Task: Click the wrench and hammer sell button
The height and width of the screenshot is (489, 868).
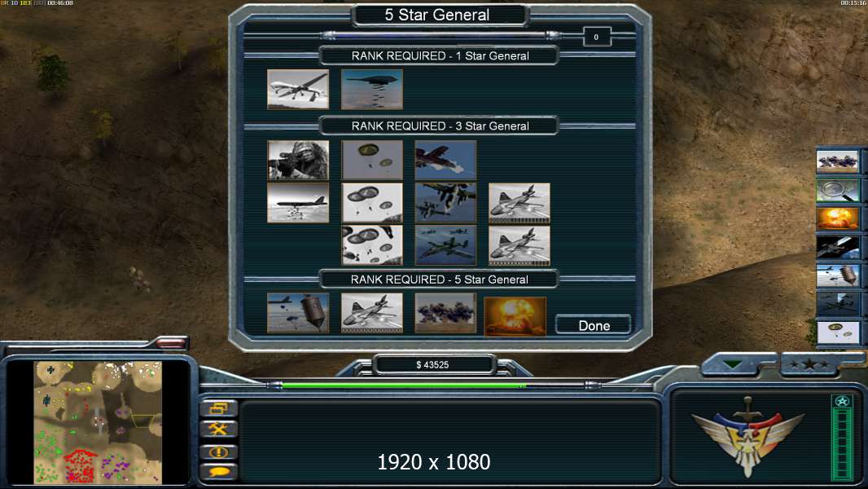Action: [219, 429]
